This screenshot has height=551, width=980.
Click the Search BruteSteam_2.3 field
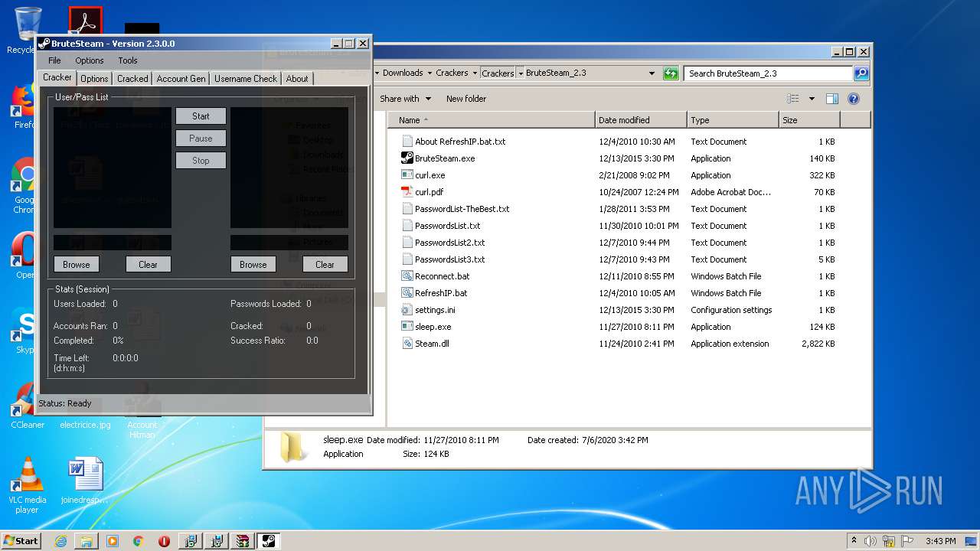(768, 73)
